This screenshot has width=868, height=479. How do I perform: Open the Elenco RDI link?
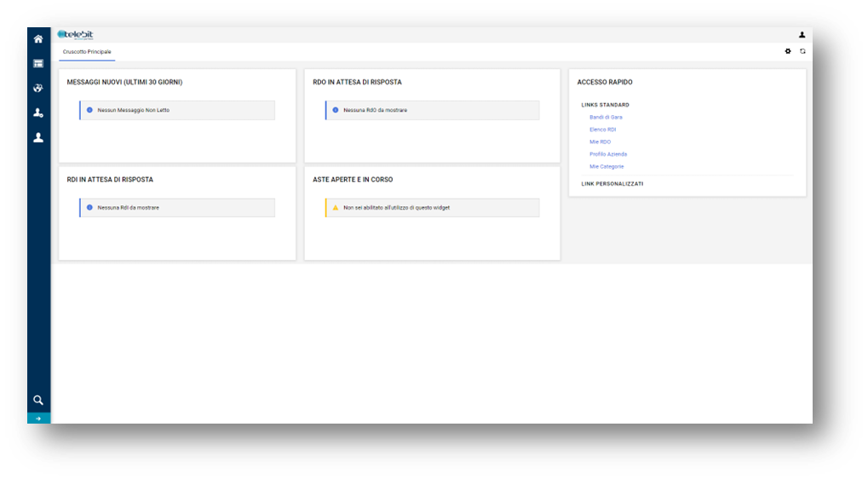602,130
